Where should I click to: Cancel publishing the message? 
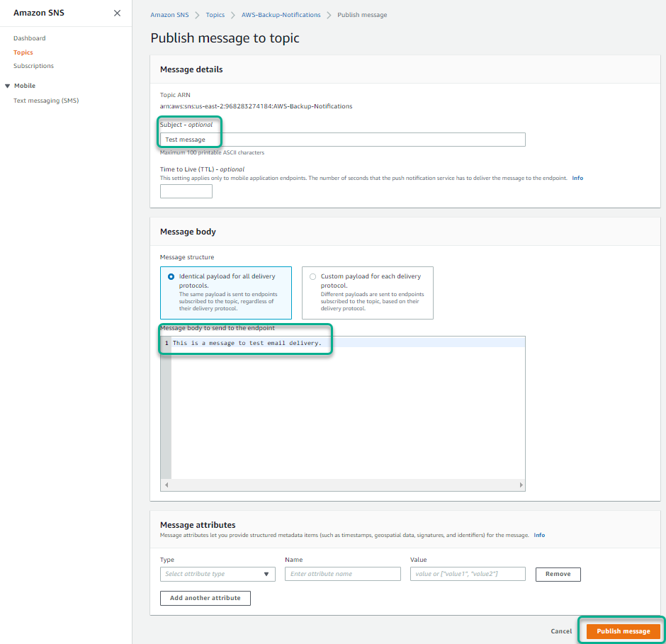pos(560,631)
